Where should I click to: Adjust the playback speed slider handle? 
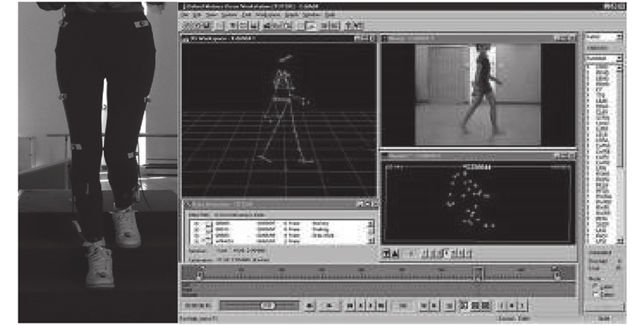(268, 306)
